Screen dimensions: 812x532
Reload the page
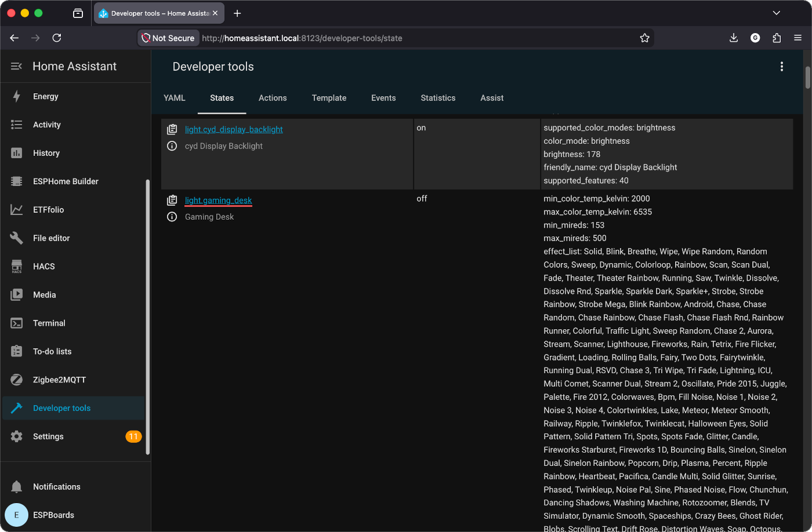point(57,38)
